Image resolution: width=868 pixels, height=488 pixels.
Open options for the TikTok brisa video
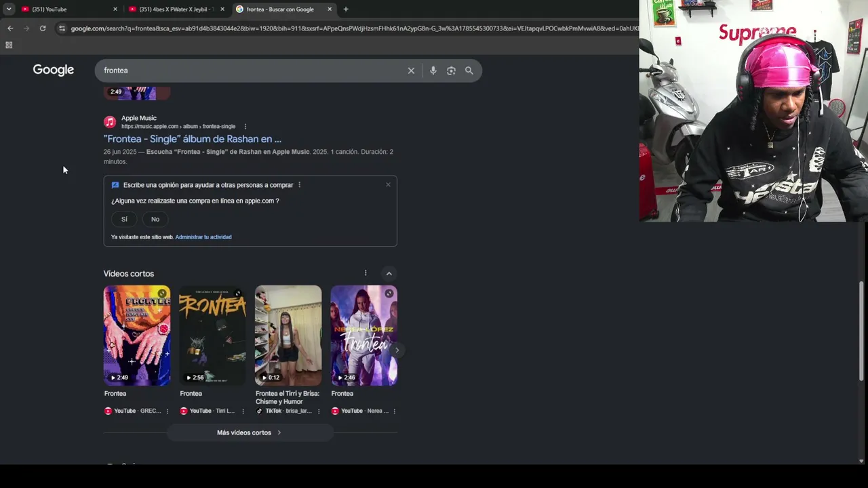(319, 411)
